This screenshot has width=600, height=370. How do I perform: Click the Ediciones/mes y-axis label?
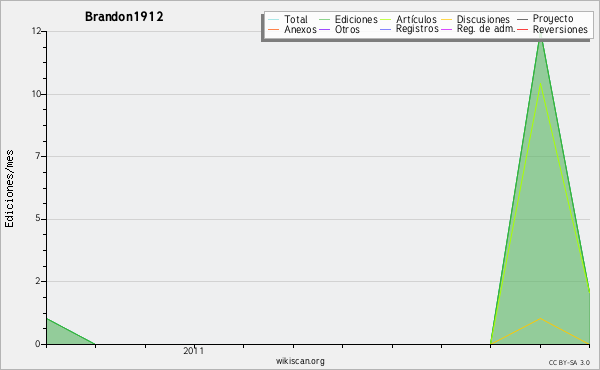[9, 189]
